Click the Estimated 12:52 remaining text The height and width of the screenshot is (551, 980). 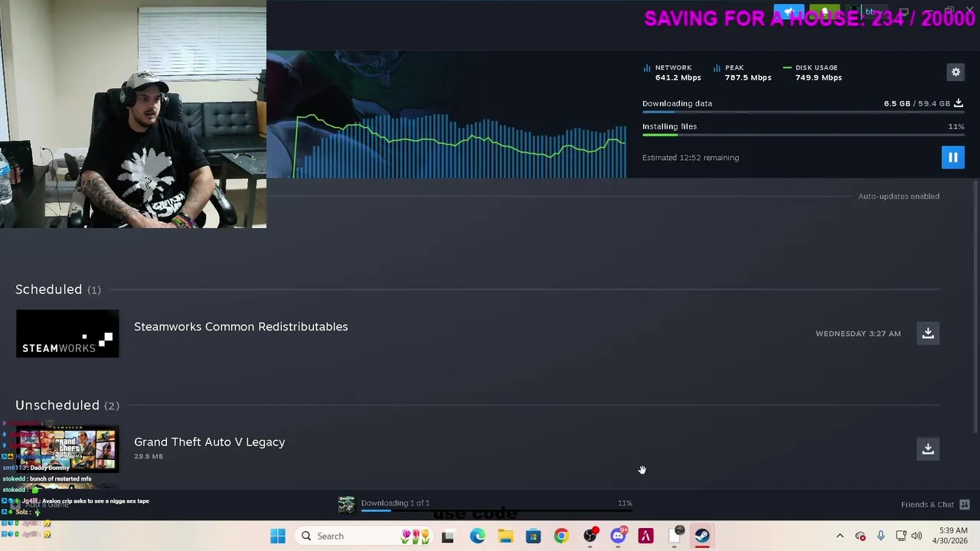[x=691, y=158]
